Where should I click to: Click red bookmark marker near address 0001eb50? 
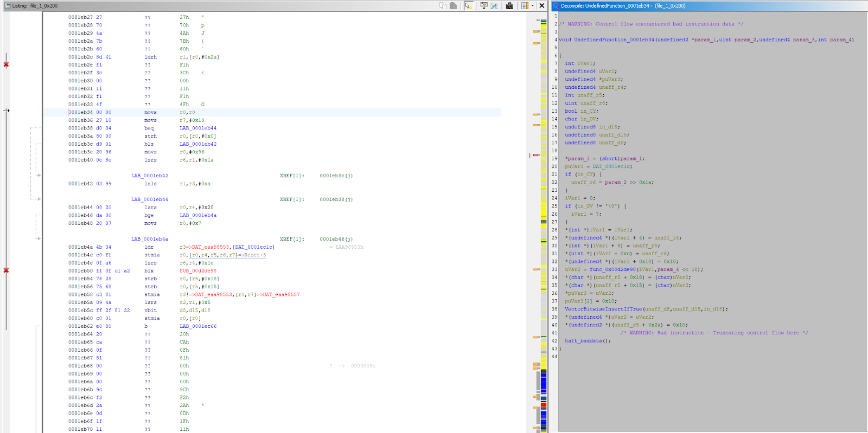(x=6, y=270)
